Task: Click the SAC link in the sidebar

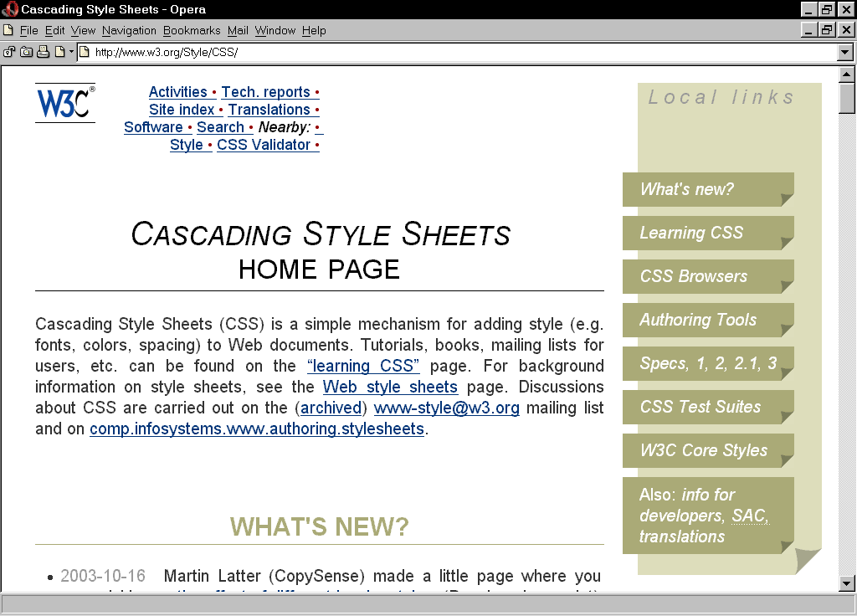Action: click(x=749, y=516)
